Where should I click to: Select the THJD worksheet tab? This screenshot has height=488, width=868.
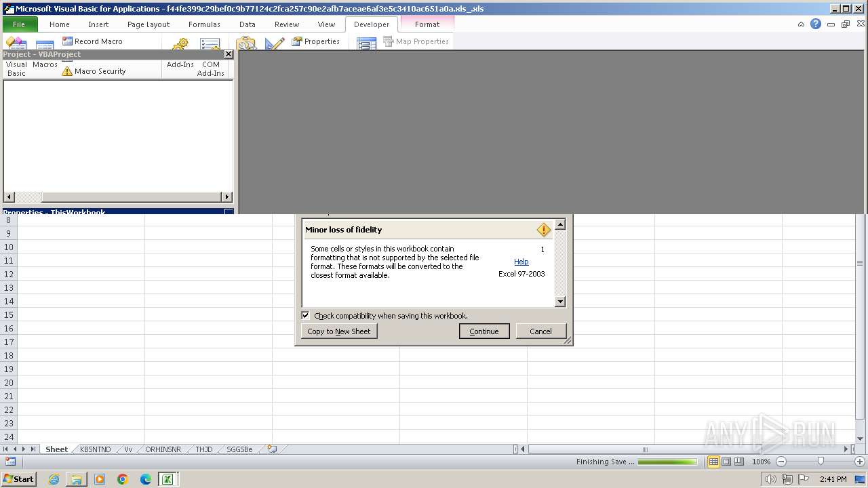click(204, 449)
